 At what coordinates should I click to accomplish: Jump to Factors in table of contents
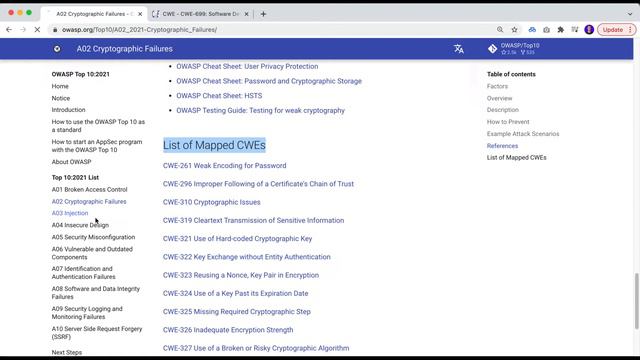click(x=497, y=86)
